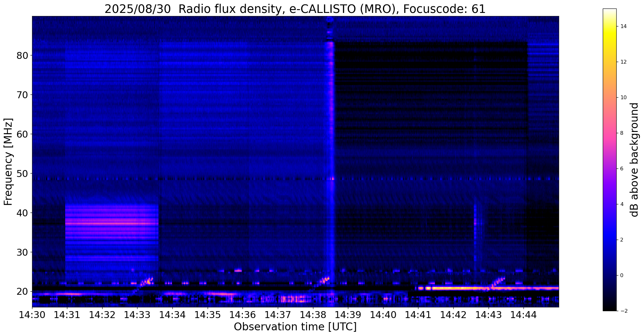Click the 'Observation time [UTC]' x-axis label
The height and width of the screenshot is (336, 644).
[295, 327]
